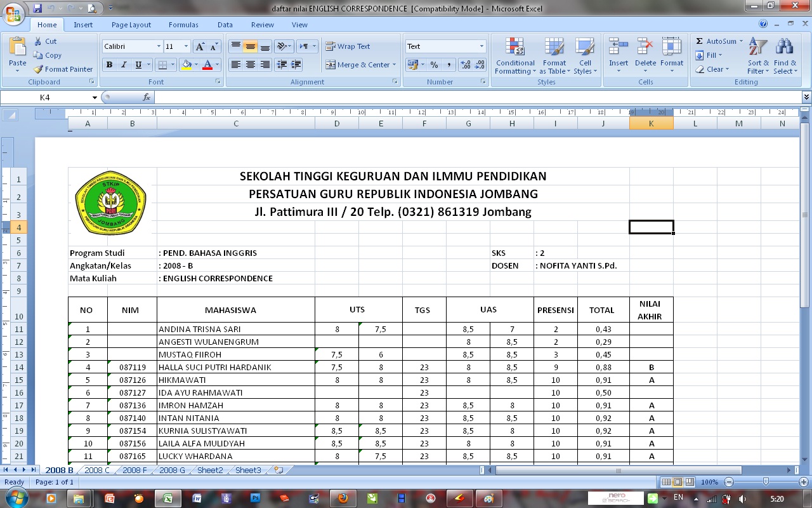The width and height of the screenshot is (812, 508).
Task: Open the Data ribbon tab
Action: (x=225, y=25)
